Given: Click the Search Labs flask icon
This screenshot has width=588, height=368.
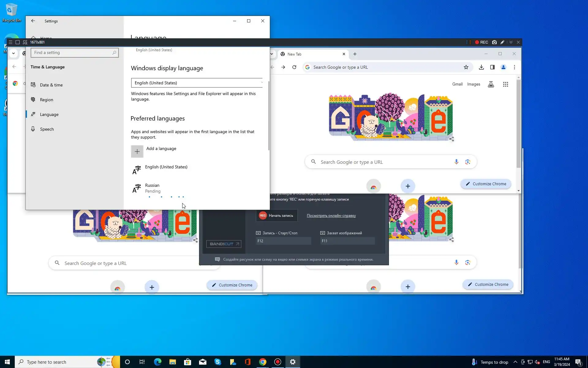Looking at the screenshot, I should point(491,84).
